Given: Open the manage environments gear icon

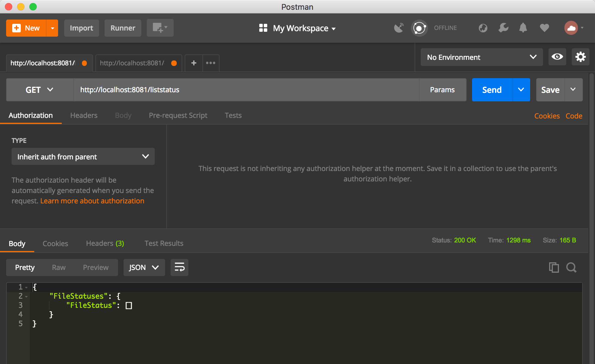Looking at the screenshot, I should (x=580, y=57).
